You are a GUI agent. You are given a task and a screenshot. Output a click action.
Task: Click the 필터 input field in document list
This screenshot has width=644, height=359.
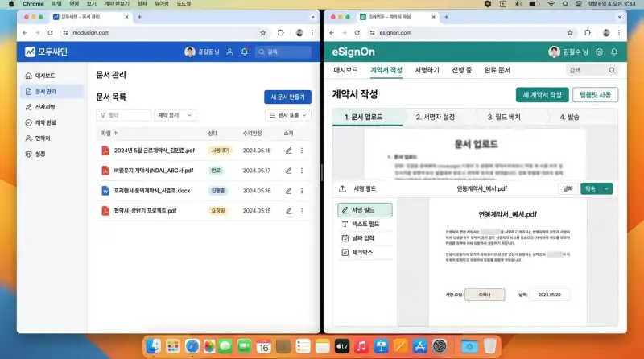tap(123, 116)
